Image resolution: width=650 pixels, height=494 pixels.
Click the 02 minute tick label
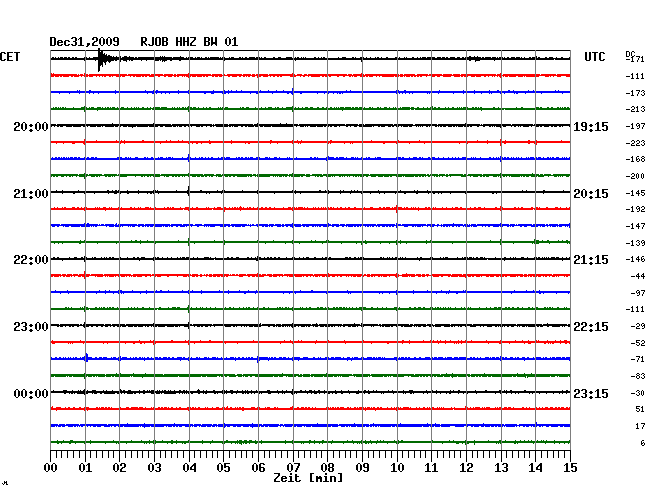(119, 467)
